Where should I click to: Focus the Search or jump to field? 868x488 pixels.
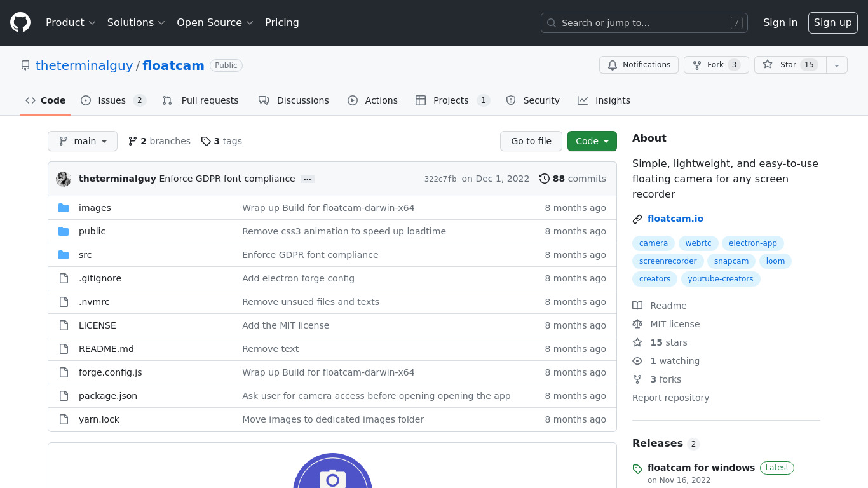(x=644, y=23)
